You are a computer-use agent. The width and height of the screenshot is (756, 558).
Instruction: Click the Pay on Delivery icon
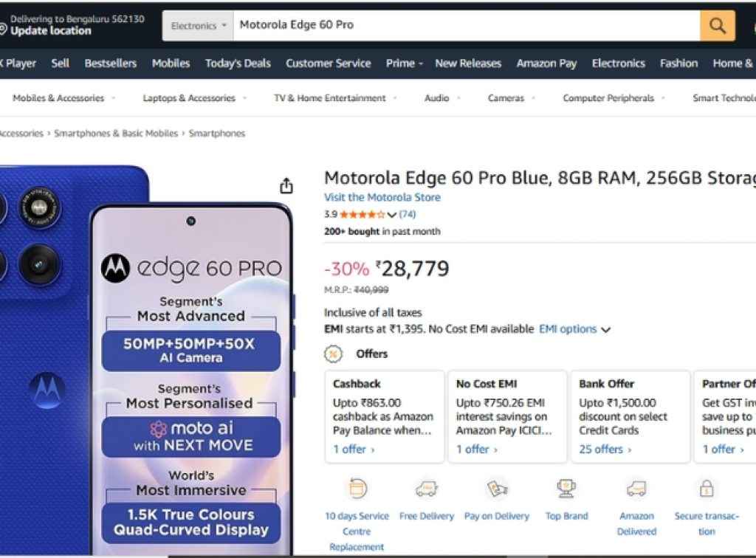point(496,489)
